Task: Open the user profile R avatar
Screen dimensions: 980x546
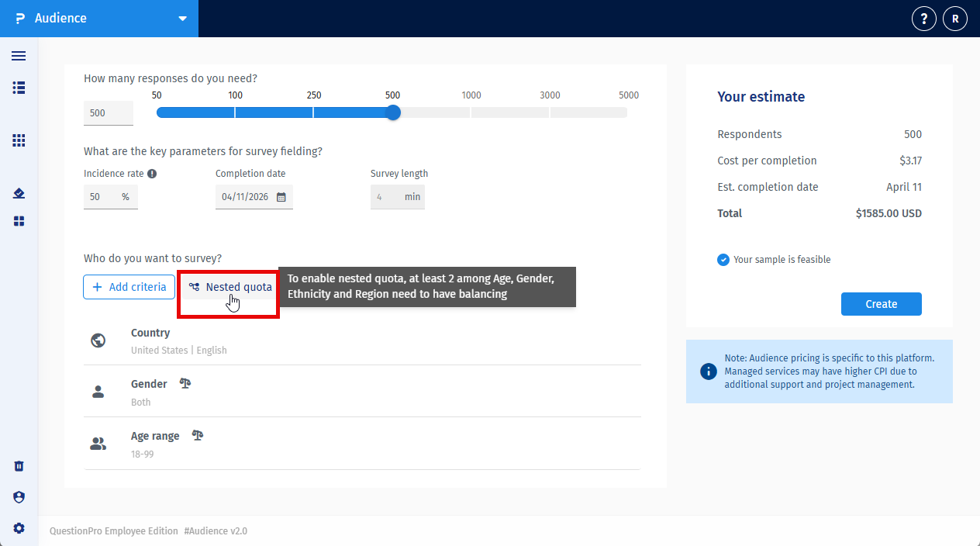Action: click(x=955, y=19)
